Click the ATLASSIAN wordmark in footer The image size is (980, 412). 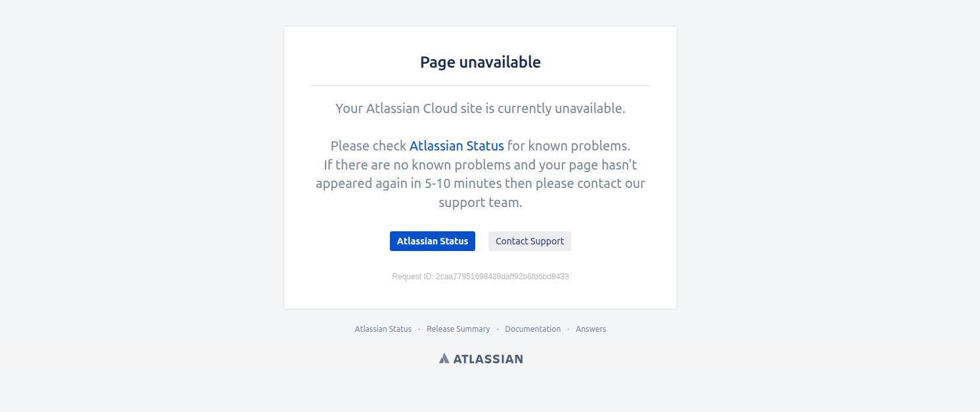click(488, 359)
